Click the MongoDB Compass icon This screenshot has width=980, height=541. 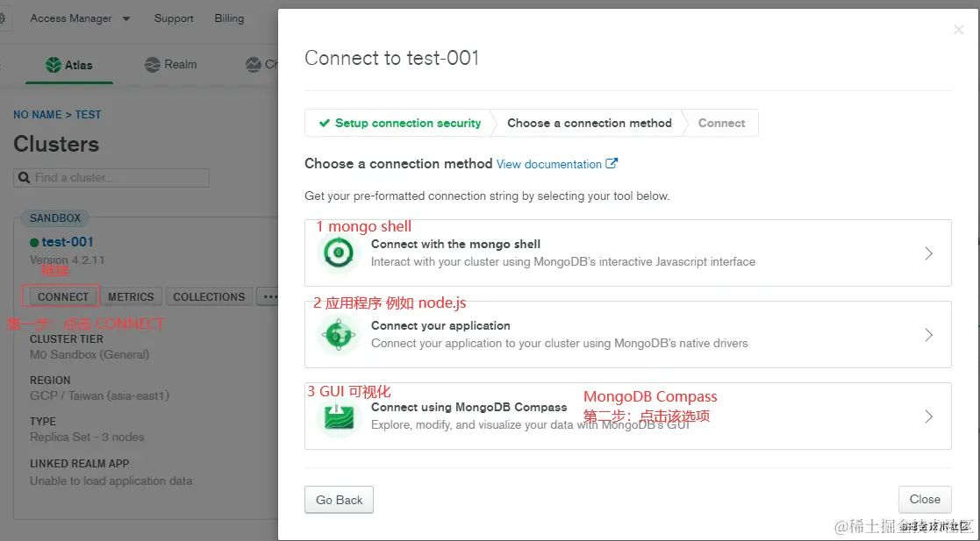pyautogui.click(x=339, y=416)
